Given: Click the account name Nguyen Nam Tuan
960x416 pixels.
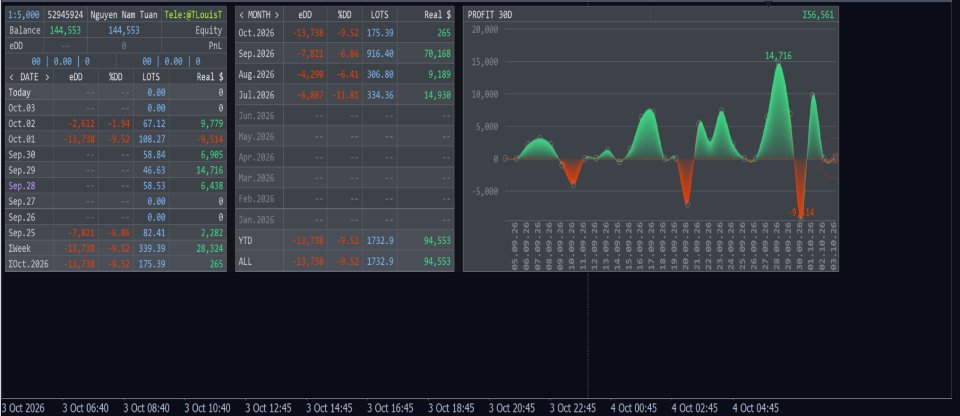Looking at the screenshot, I should [x=124, y=15].
